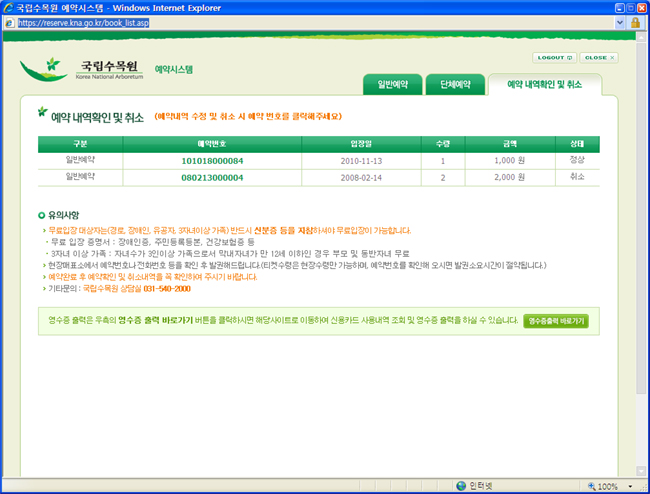Viewport: 650px width, 494px height.
Task: Click the 인터넷 zone label
Action: (x=480, y=486)
